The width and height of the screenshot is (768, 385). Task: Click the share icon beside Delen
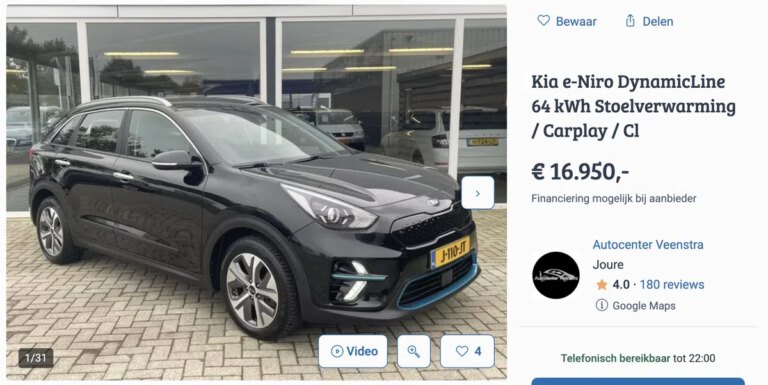coord(630,21)
